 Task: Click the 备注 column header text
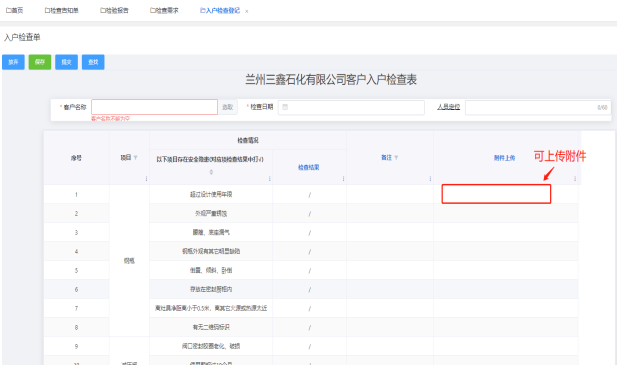coord(386,157)
